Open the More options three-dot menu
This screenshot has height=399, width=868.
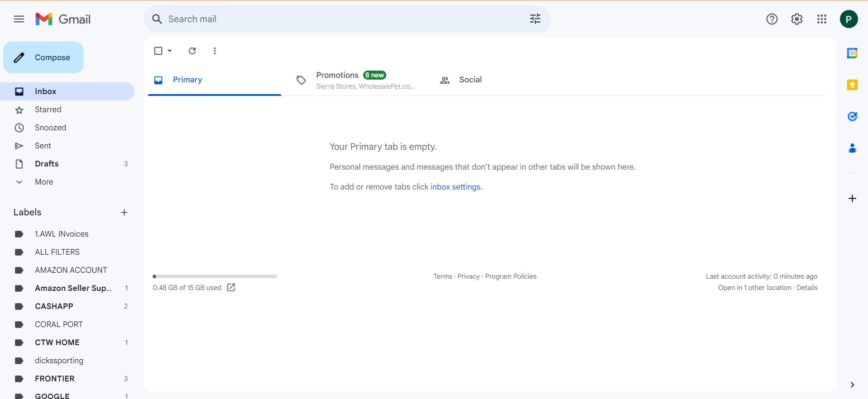(215, 51)
